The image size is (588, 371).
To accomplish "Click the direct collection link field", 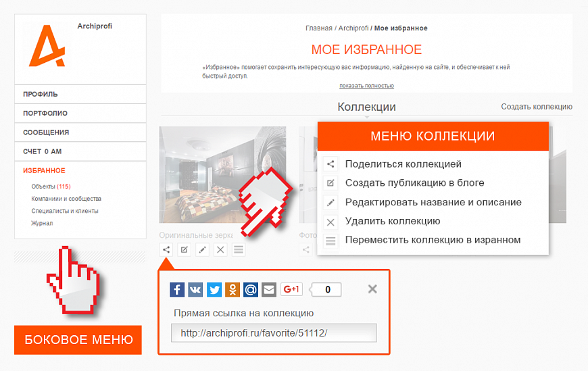I will [x=274, y=333].
